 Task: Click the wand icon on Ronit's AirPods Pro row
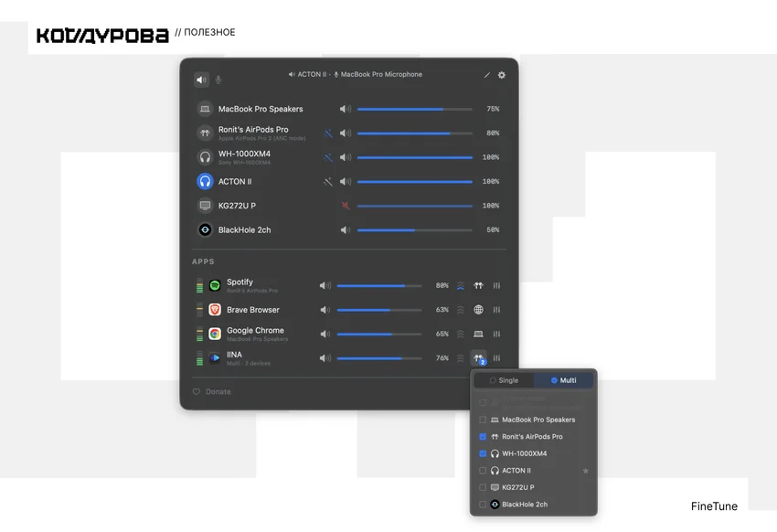pos(328,133)
